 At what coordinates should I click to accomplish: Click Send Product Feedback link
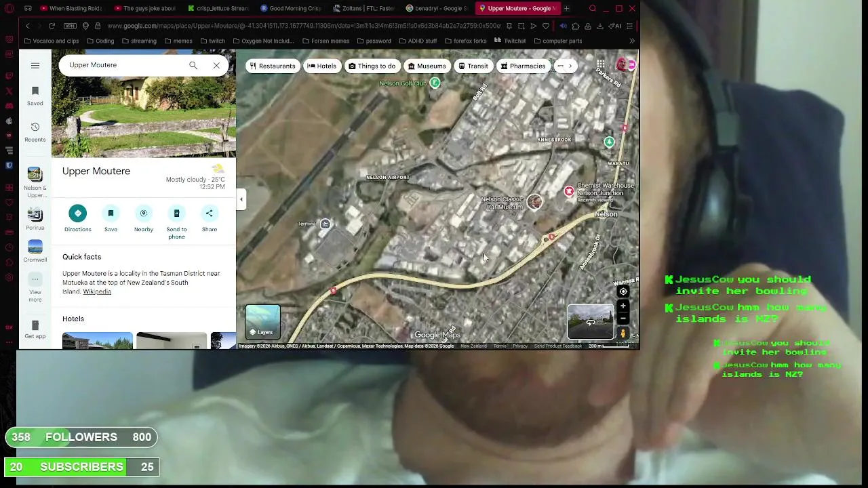[x=557, y=346]
